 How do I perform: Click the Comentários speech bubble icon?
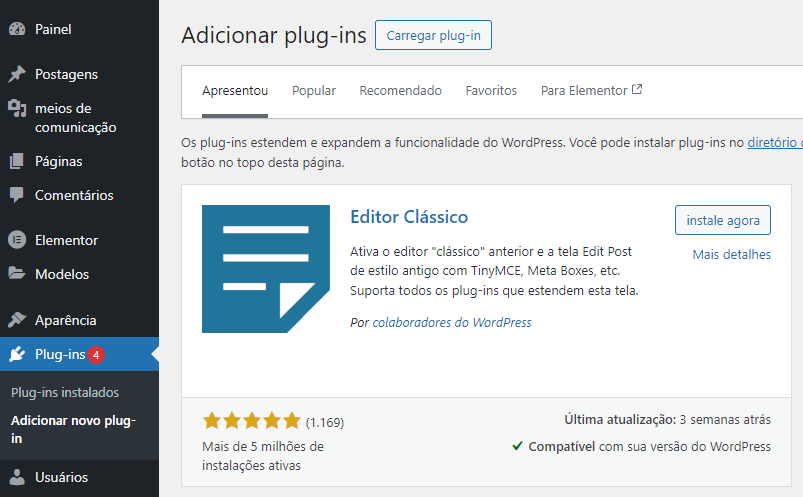(17, 195)
